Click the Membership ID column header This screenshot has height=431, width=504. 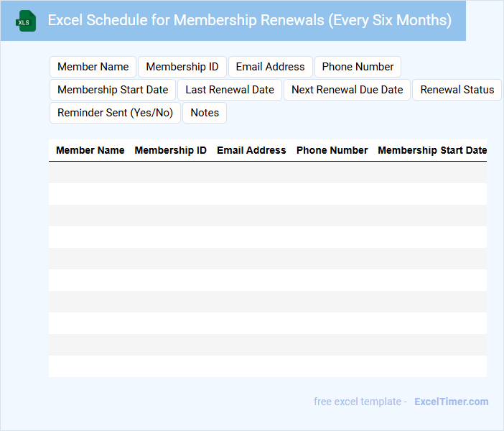pos(171,150)
